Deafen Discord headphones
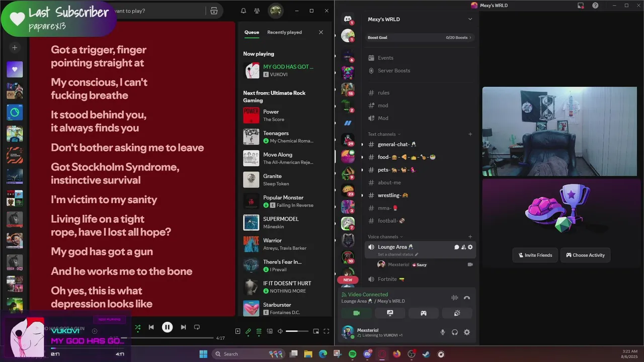644x362 pixels. [x=455, y=332]
